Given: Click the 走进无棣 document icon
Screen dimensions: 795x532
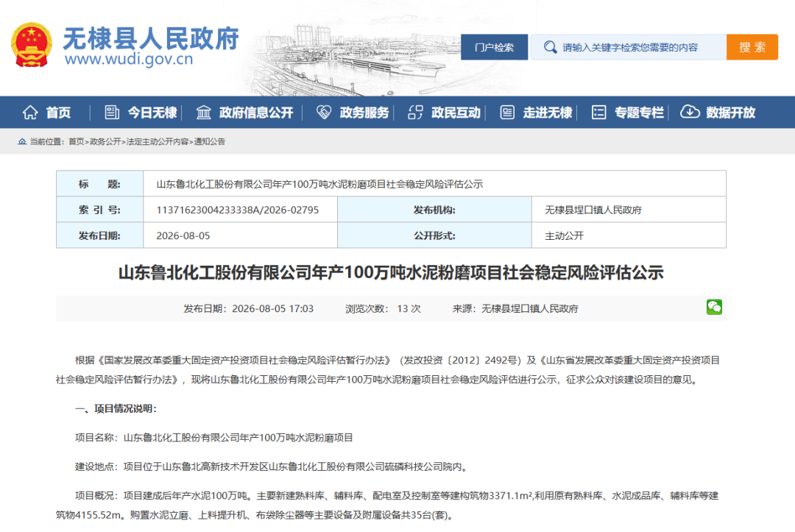Looking at the screenshot, I should click(x=507, y=113).
